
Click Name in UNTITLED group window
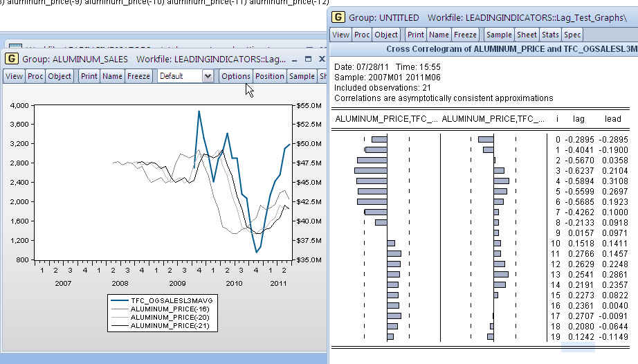point(439,35)
